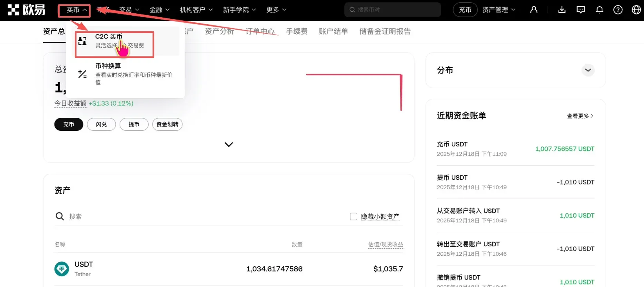644x287 pixels.
Task: Click the OKX 欧易 logo
Action: 26,10
